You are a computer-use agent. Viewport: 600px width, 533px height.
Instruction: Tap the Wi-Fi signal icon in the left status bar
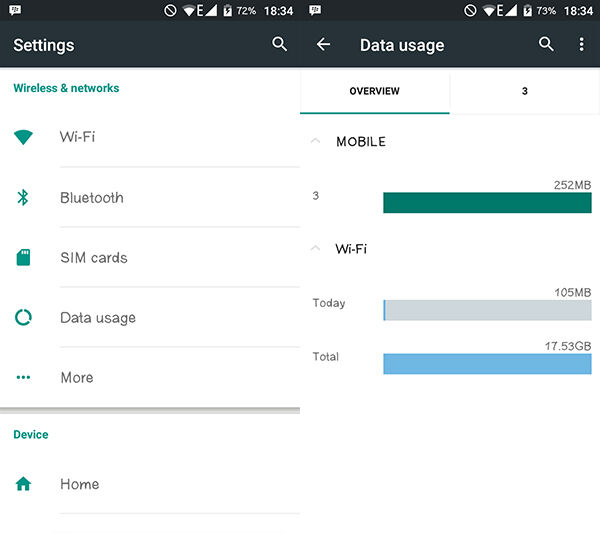tap(189, 11)
